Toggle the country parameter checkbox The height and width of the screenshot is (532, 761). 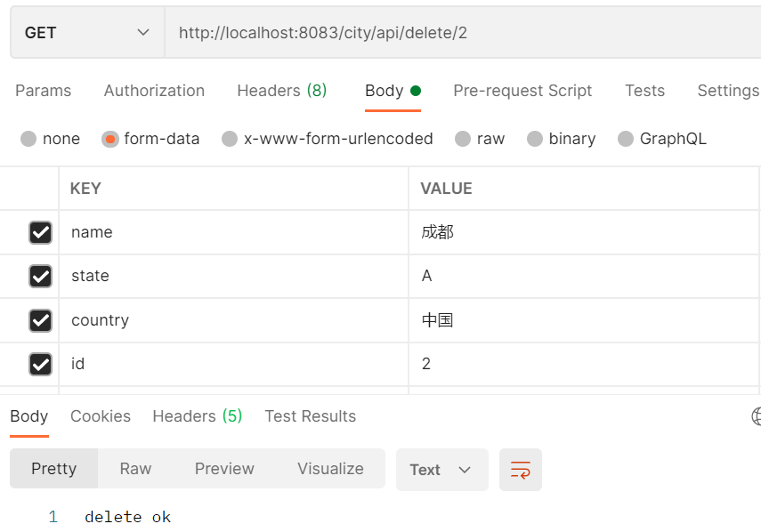coord(40,320)
